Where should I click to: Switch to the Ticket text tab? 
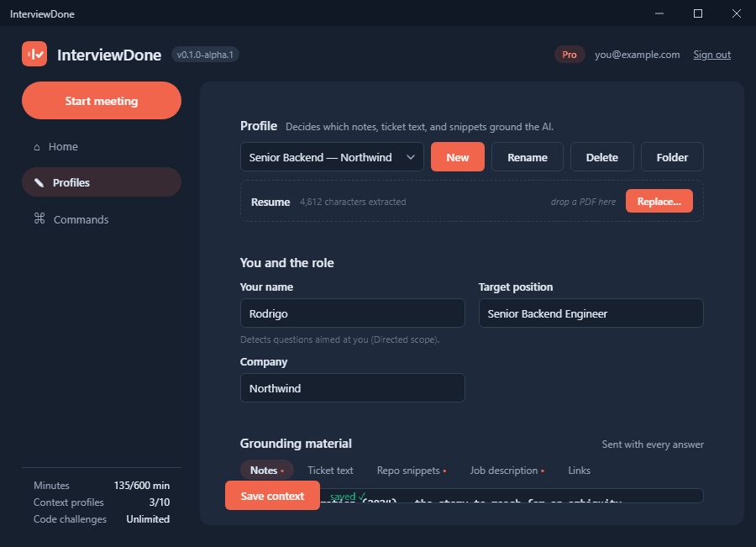(330, 470)
